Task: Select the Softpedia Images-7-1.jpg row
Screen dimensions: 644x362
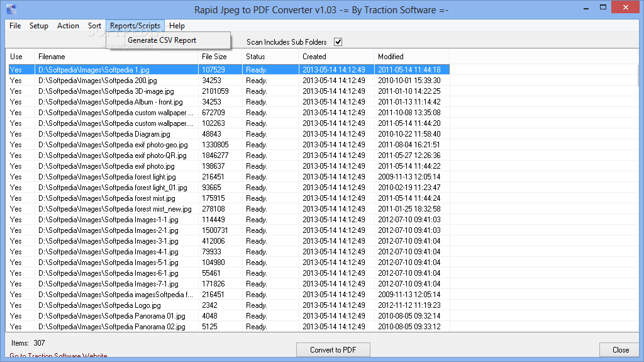Action: [x=229, y=284]
